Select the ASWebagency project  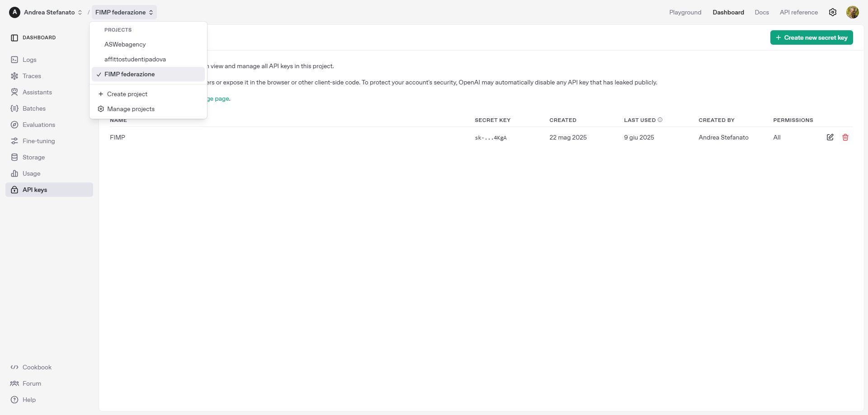[x=125, y=44]
